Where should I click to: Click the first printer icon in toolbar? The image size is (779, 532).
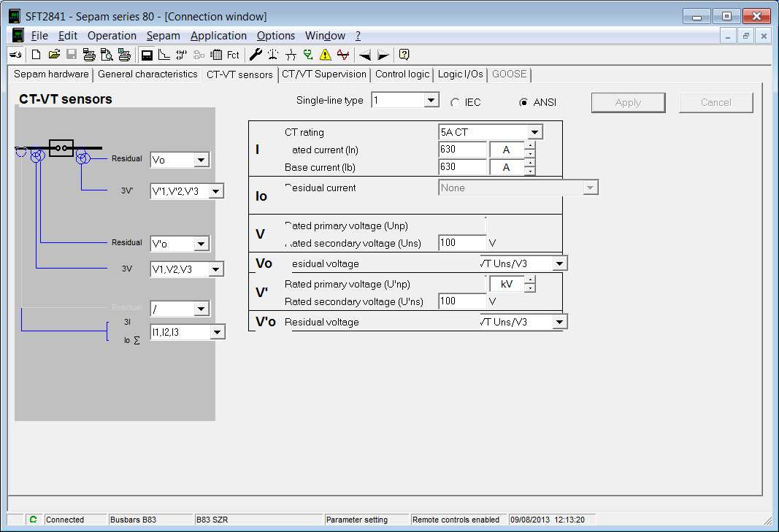click(89, 55)
